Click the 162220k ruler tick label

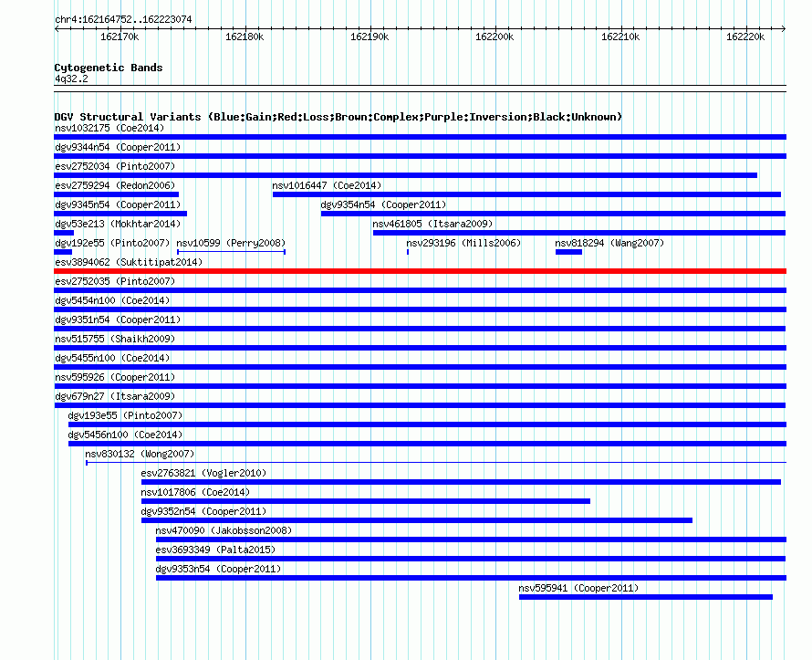(x=745, y=37)
